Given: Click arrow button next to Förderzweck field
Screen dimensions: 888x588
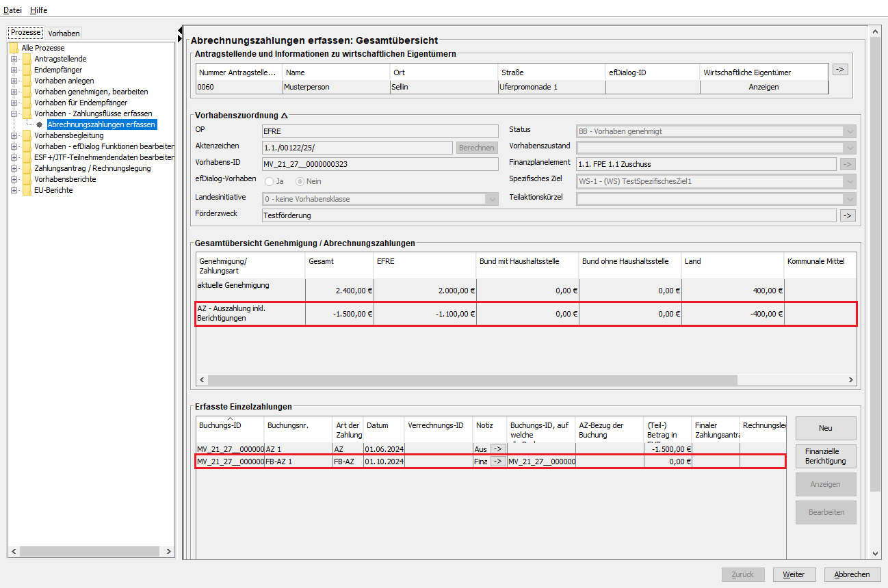Looking at the screenshot, I should [848, 215].
